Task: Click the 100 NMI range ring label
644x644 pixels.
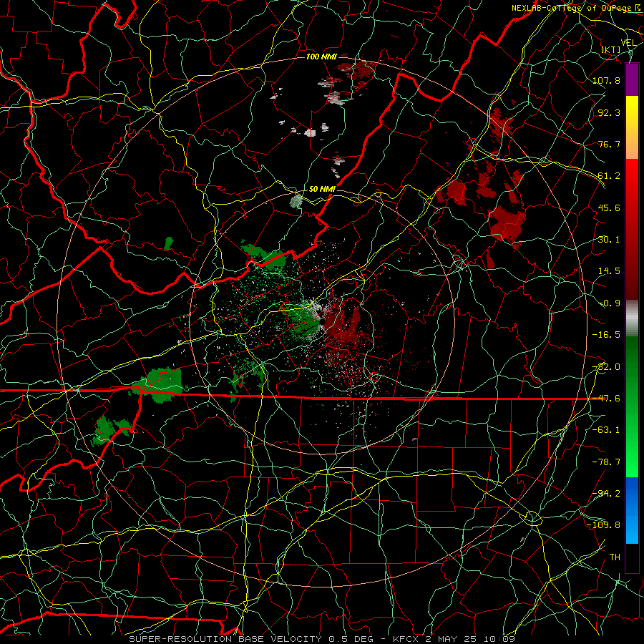Action: coord(321,57)
